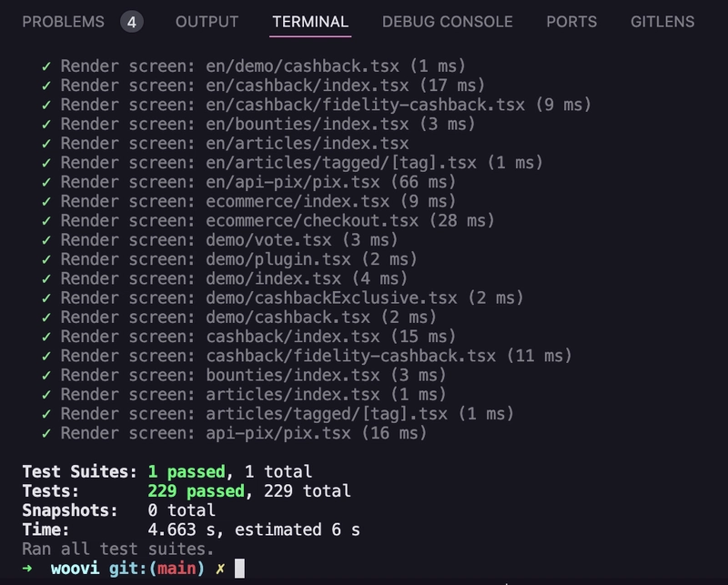Viewport: 728px width, 585px height.
Task: Click the demo/index.tsx (4 ms) line
Action: (x=224, y=278)
